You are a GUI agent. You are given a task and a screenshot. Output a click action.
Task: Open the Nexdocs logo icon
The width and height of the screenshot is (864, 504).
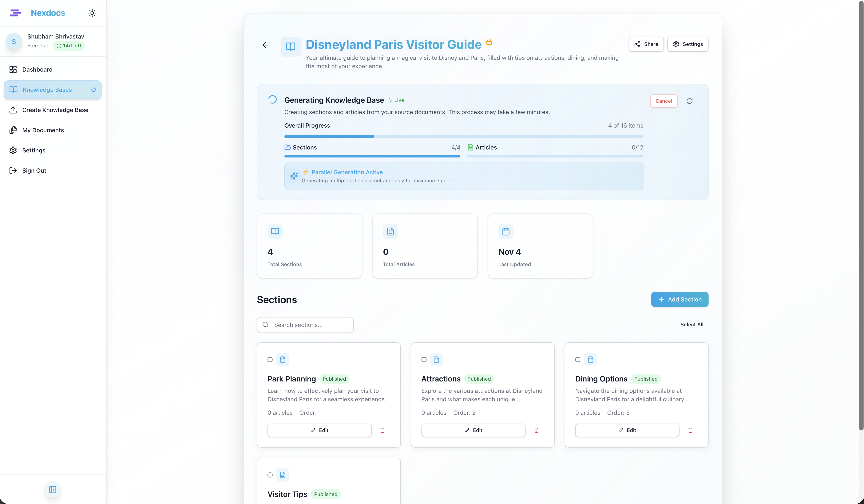pos(15,13)
